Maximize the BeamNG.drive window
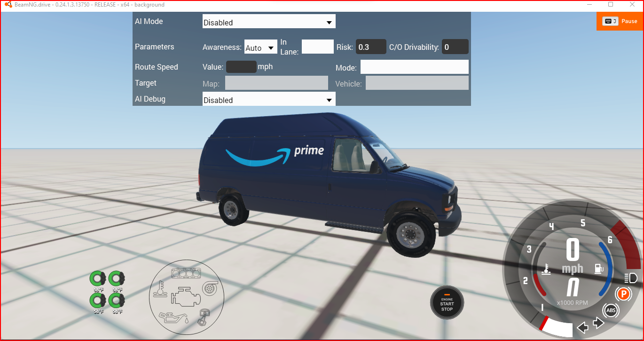The image size is (644, 341). [x=611, y=4]
